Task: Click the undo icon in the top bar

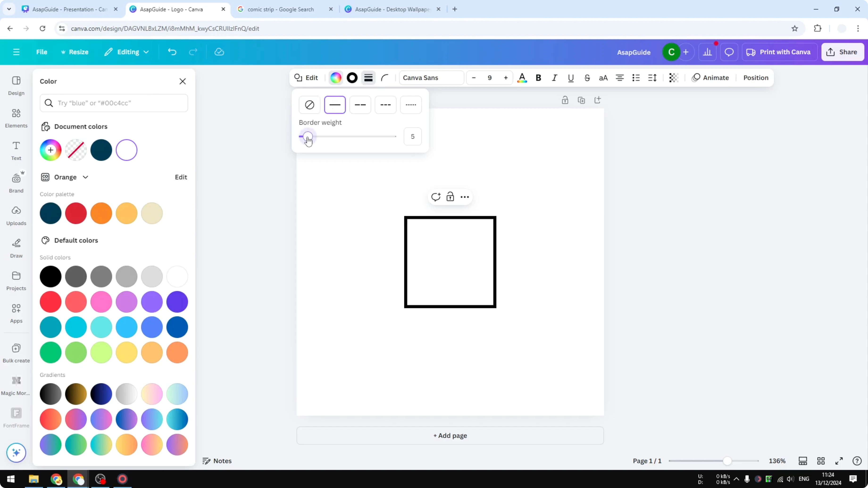Action: pyautogui.click(x=172, y=52)
